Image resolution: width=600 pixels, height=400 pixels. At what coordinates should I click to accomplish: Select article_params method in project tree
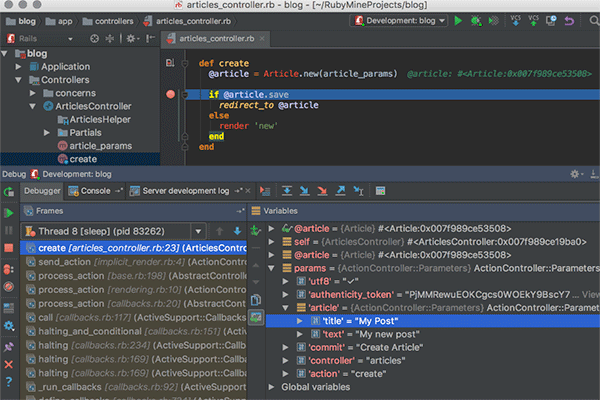pos(95,146)
